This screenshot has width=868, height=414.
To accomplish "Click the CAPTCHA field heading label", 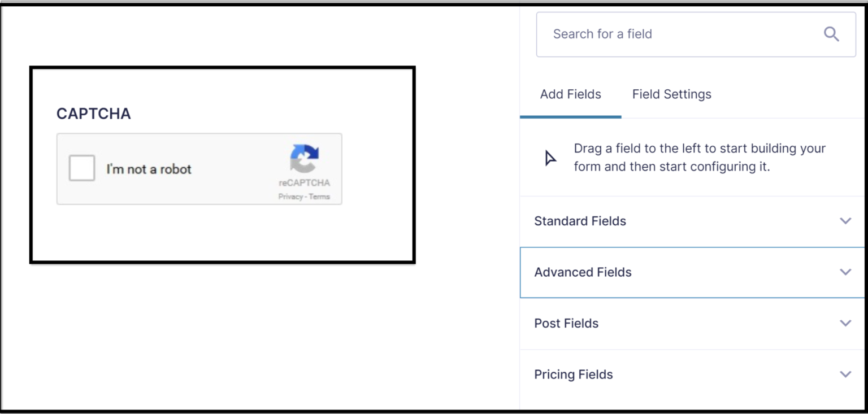I will pyautogui.click(x=93, y=114).
